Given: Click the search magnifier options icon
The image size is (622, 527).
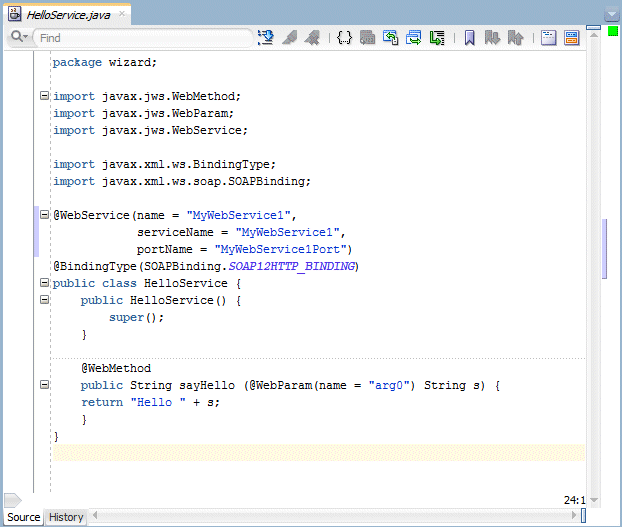Looking at the screenshot, I should [x=19, y=37].
